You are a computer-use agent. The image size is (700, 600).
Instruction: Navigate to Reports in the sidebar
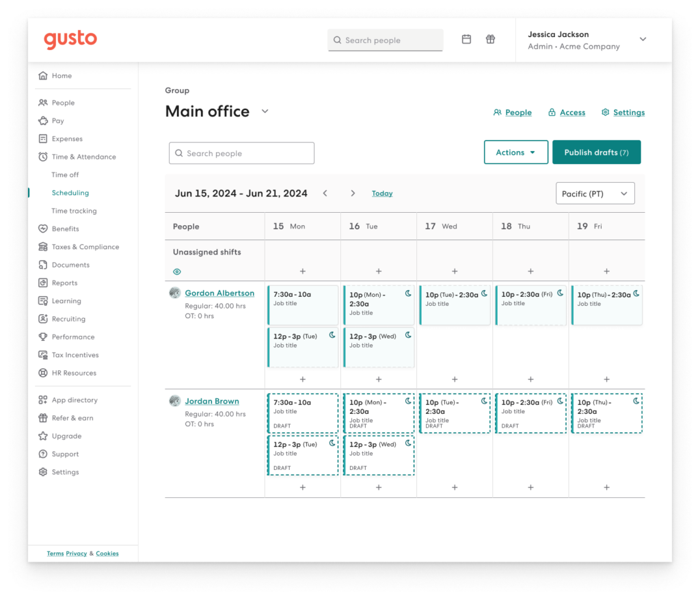(x=64, y=283)
